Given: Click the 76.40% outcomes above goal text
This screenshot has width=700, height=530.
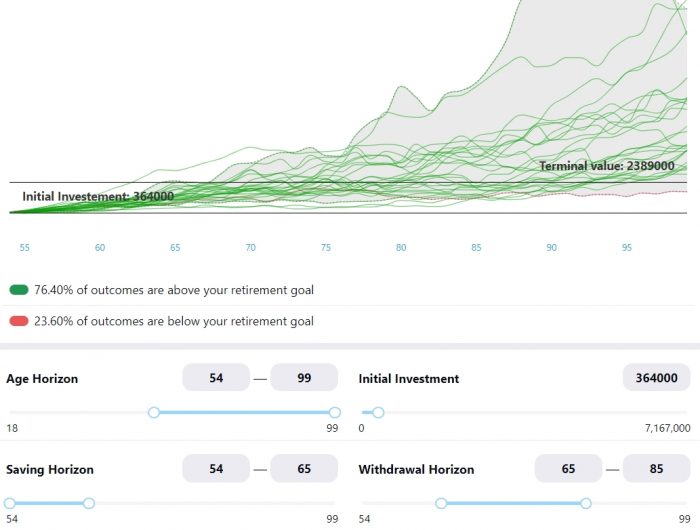Looking at the screenshot, I should (174, 290).
